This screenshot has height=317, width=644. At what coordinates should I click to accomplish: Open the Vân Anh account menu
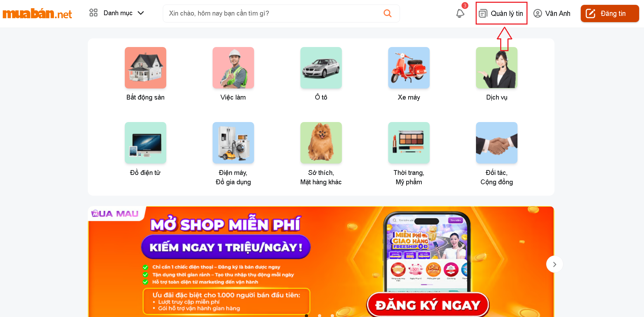[552, 13]
